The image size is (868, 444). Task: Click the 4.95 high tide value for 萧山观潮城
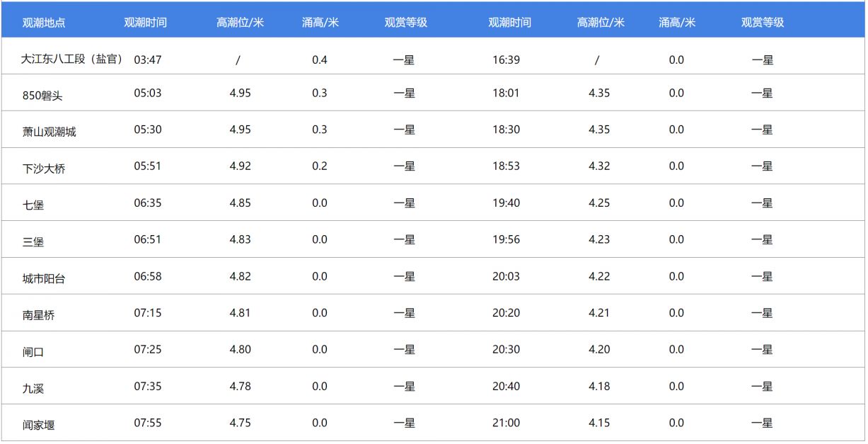click(x=240, y=129)
